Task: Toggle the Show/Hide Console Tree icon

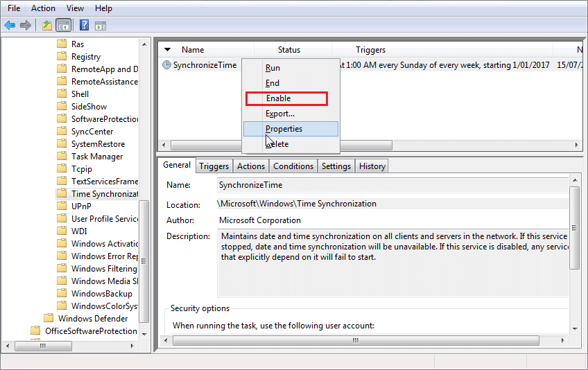Action: coord(63,26)
